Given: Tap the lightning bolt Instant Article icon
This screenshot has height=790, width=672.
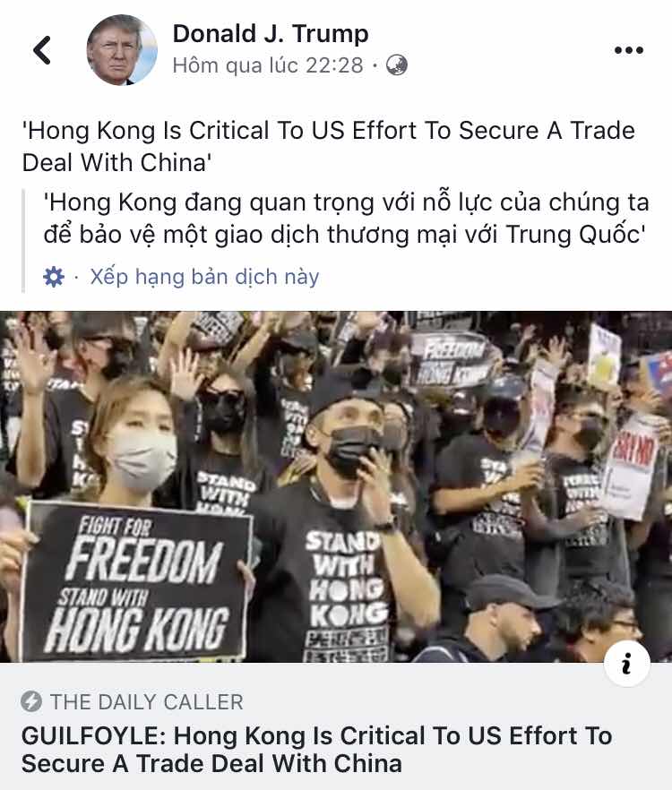Looking at the screenshot, I should coord(31,701).
